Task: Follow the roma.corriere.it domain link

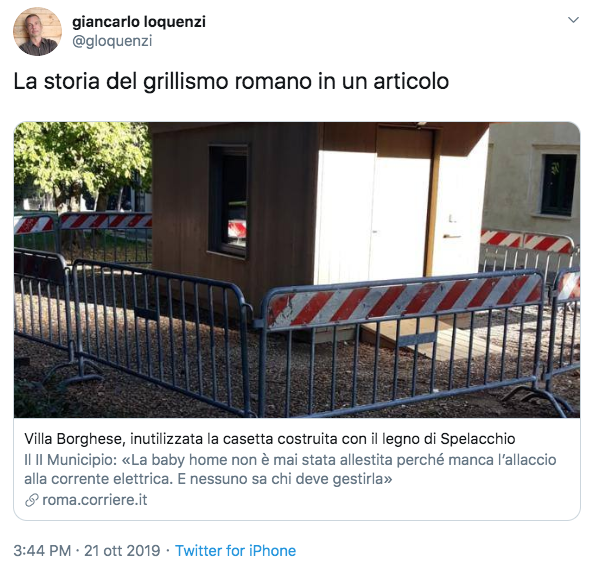Action: [x=94, y=500]
